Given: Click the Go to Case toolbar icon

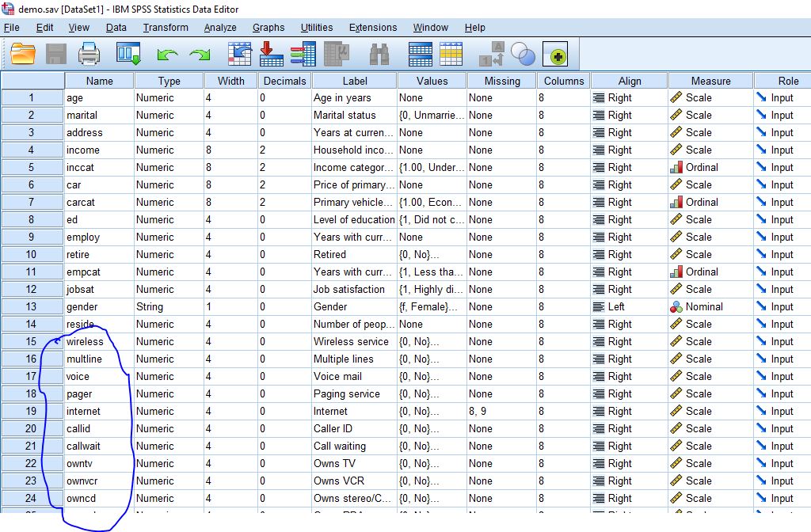Looking at the screenshot, I should point(239,54).
